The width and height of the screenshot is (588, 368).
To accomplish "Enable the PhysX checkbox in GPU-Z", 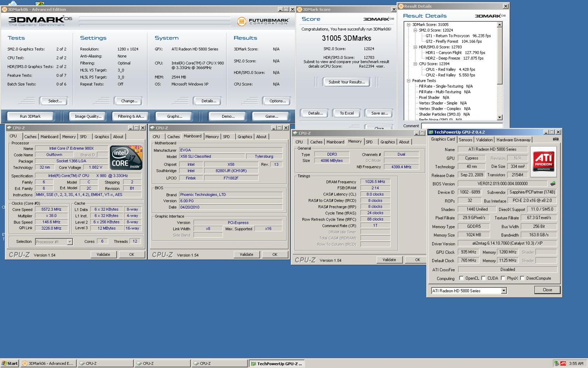I will tap(503, 278).
